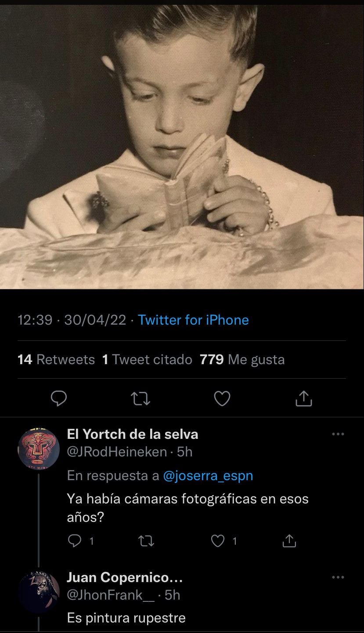Like El Yortch de la selva's reply
Viewport: 364px width, 633px height.
[x=218, y=542]
